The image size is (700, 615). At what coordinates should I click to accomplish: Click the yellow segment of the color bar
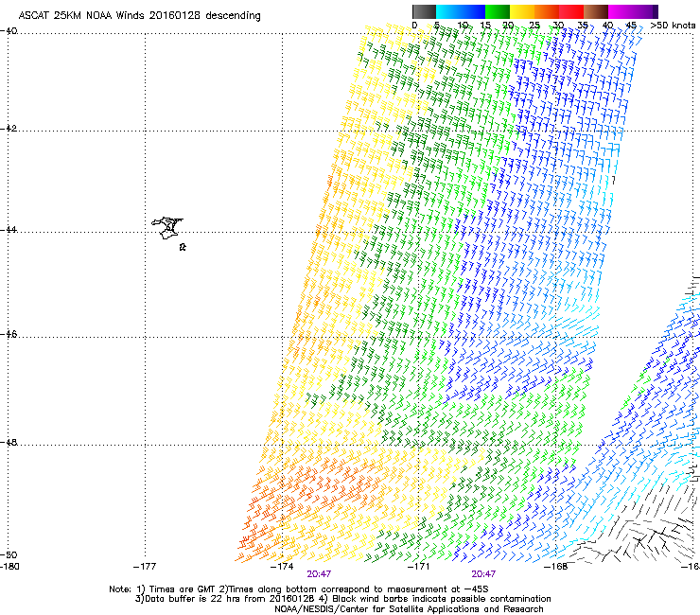tap(522, 11)
